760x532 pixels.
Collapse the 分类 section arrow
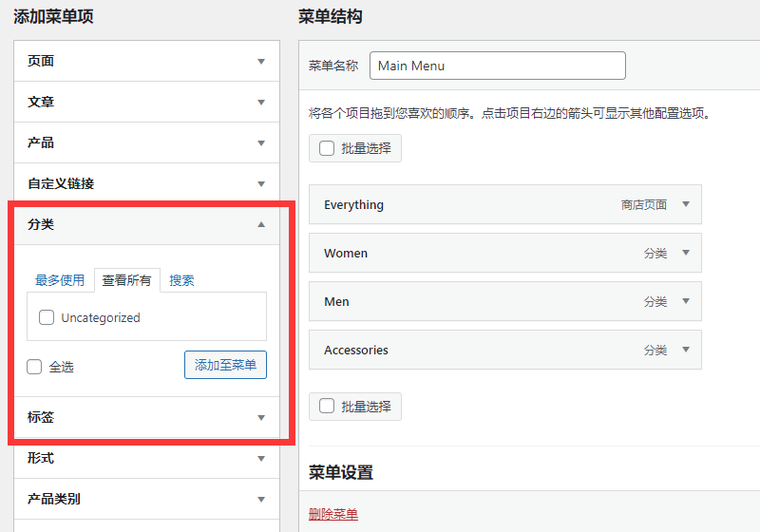point(261,225)
